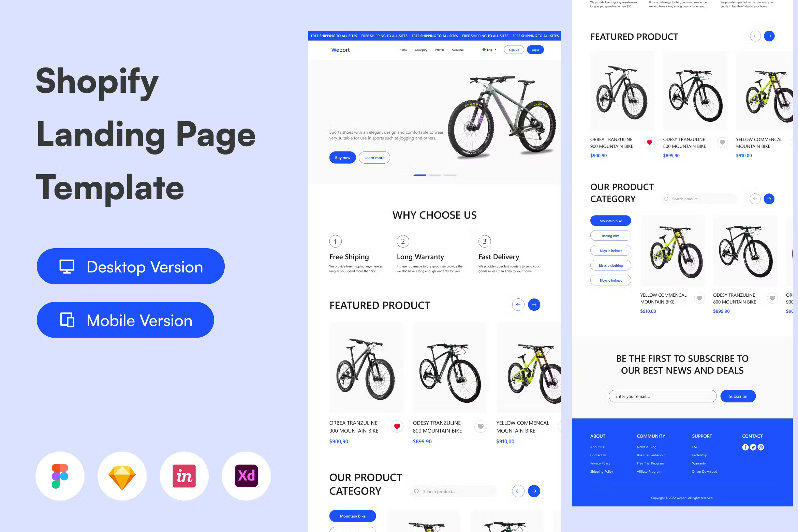
Task: Click the InVision icon in the toolbar
Action: pos(184,475)
